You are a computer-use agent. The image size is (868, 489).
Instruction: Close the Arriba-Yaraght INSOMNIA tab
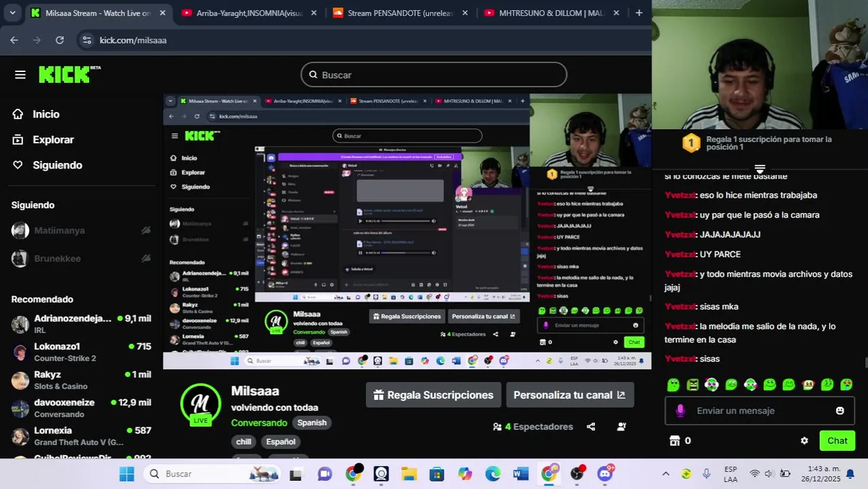coord(313,13)
